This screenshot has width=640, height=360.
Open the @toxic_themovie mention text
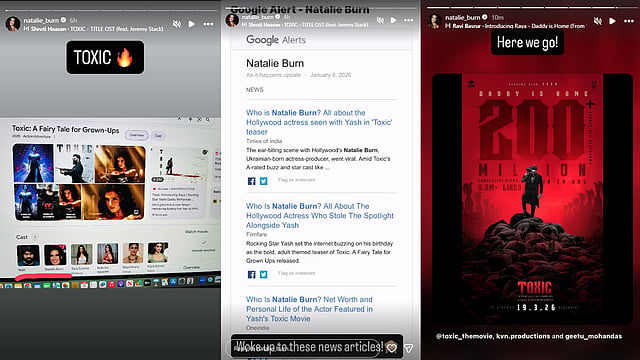465,336
